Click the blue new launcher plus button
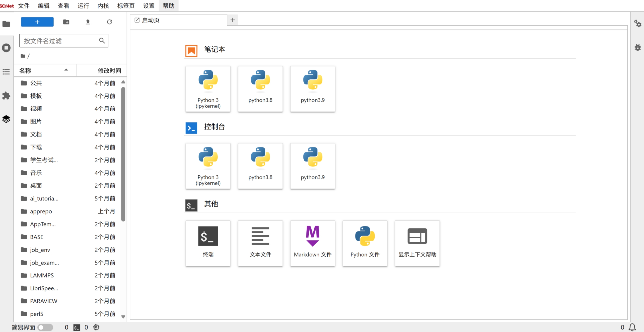644x332 pixels. 37,22
